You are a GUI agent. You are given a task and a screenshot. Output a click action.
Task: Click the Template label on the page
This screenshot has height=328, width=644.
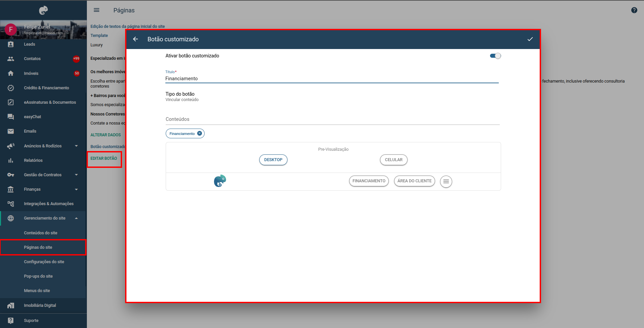pyautogui.click(x=99, y=36)
